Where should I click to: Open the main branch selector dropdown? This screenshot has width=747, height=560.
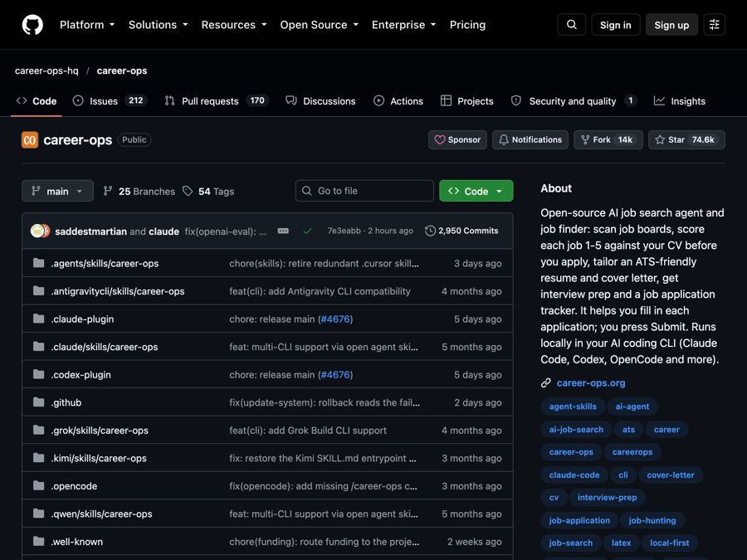tap(57, 191)
